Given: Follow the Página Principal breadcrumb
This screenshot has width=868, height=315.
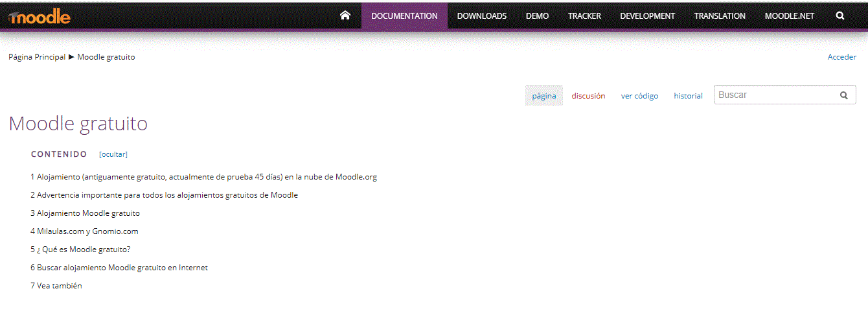Looking at the screenshot, I should [x=37, y=57].
